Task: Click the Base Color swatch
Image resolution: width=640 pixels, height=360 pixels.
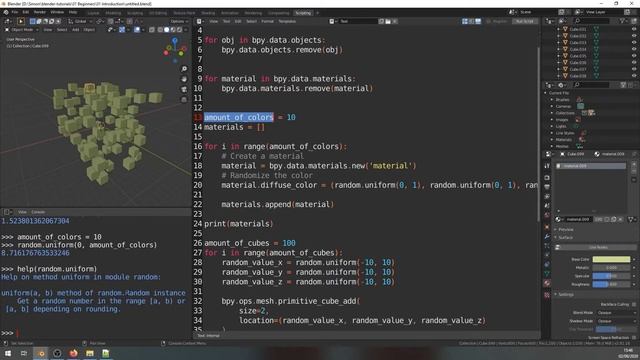Action: [611, 259]
